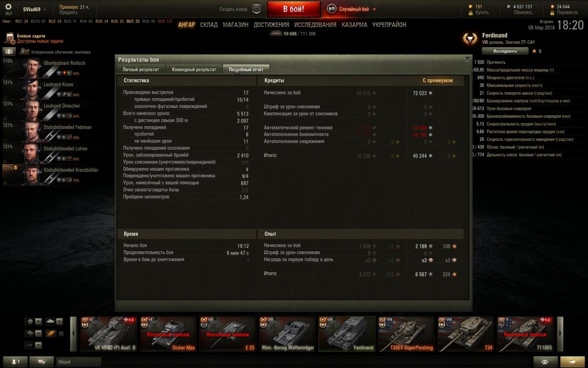Expand the vehicle type filter dropdown

coord(54,321)
